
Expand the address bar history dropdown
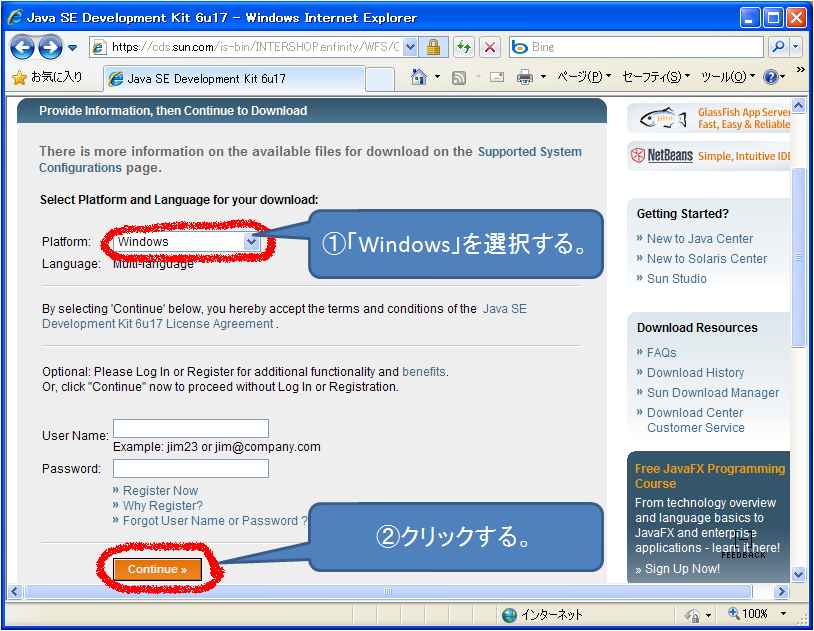point(410,47)
